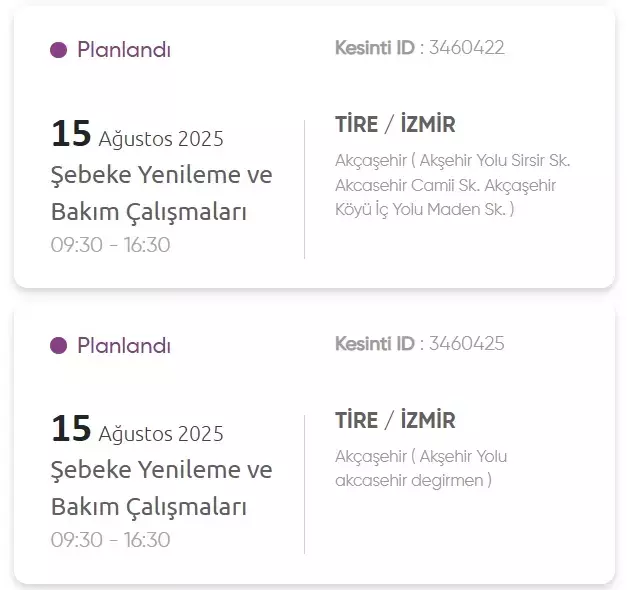
Task: Click the Akşehir Yolu Sirsir Sk. address text
Action: pos(495,160)
